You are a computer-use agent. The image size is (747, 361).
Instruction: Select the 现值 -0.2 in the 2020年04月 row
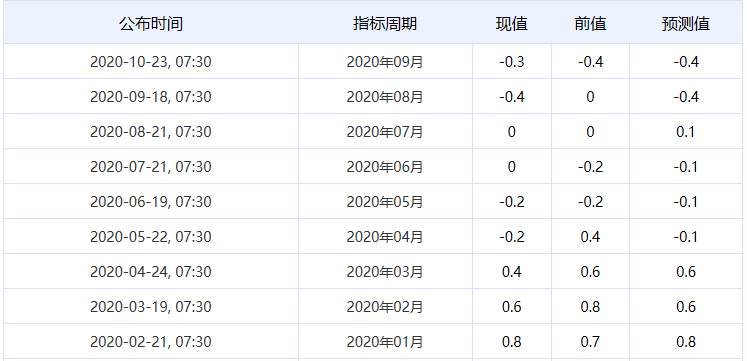512,237
